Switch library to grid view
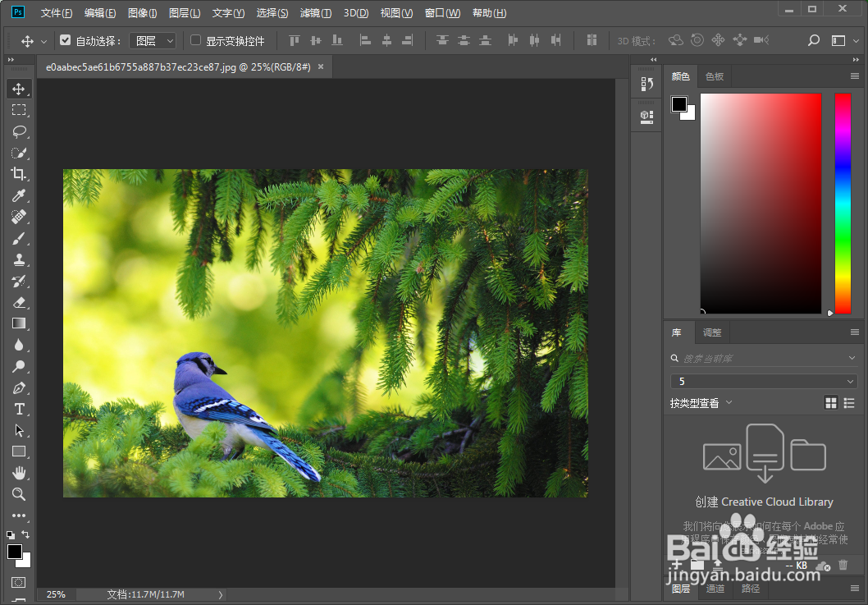Viewport: 868px width, 605px height. (831, 403)
